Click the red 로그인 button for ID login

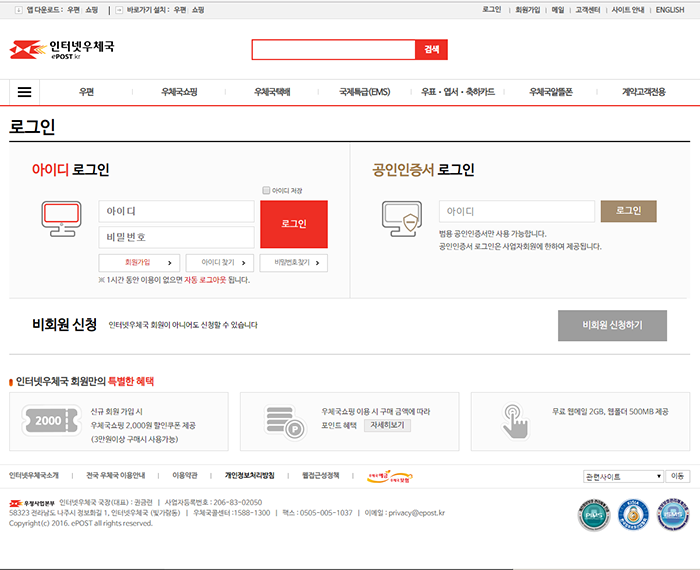tap(294, 224)
